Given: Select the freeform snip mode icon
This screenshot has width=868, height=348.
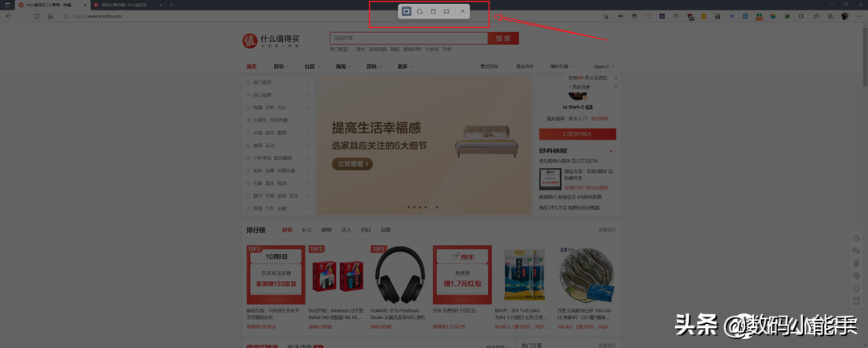Looking at the screenshot, I should 420,11.
